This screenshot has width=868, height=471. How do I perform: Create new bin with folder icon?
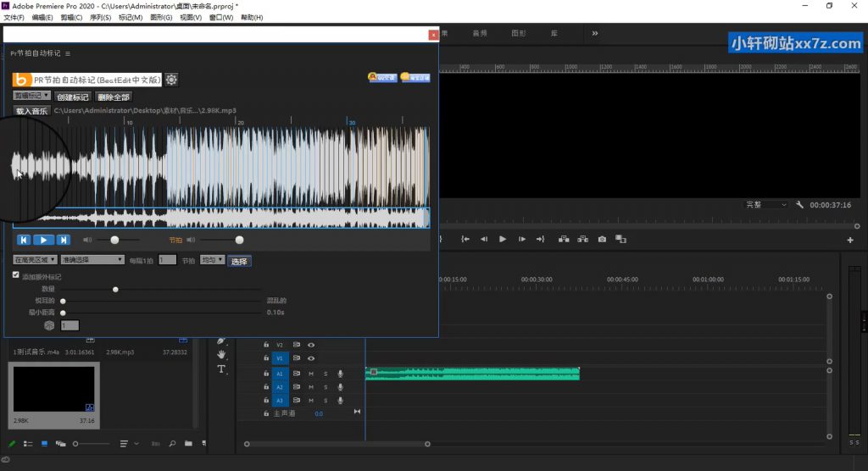point(188,443)
